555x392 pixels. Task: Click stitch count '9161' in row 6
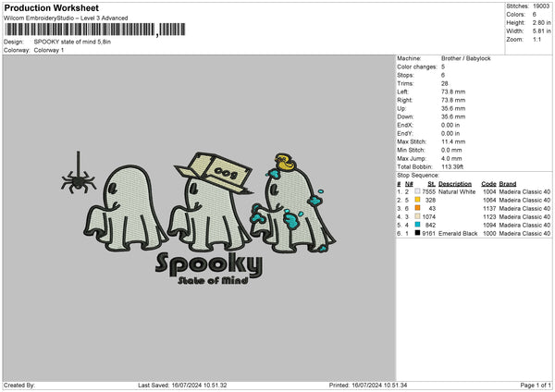point(428,234)
